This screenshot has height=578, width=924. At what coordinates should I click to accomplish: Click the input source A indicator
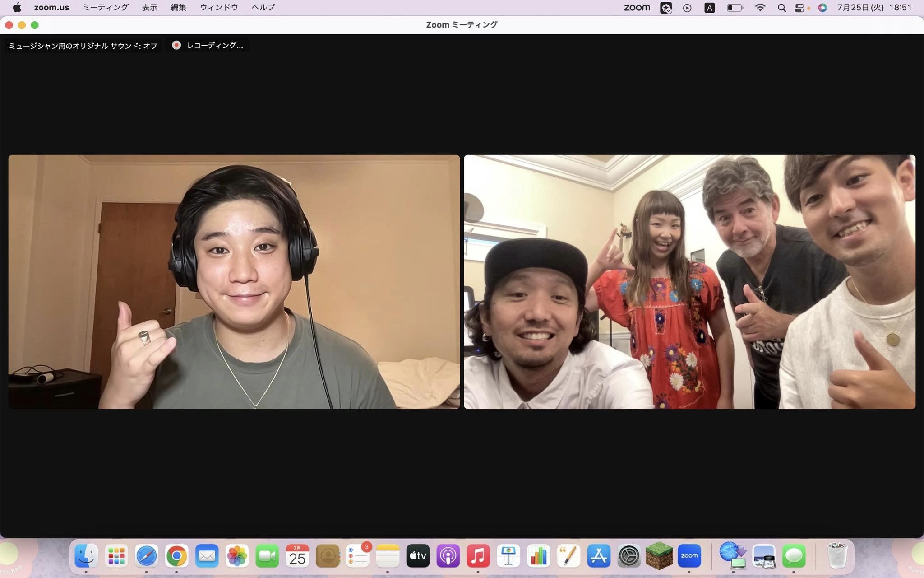coord(709,8)
